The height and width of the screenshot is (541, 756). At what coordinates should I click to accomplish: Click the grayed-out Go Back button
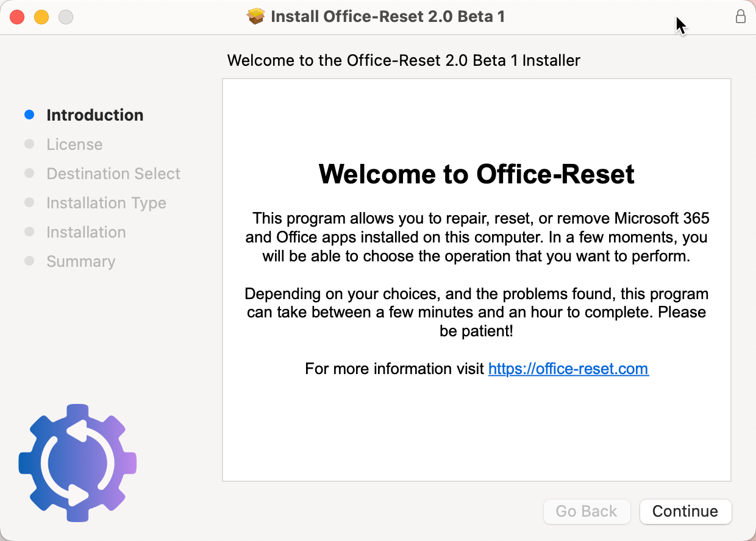[x=586, y=511]
